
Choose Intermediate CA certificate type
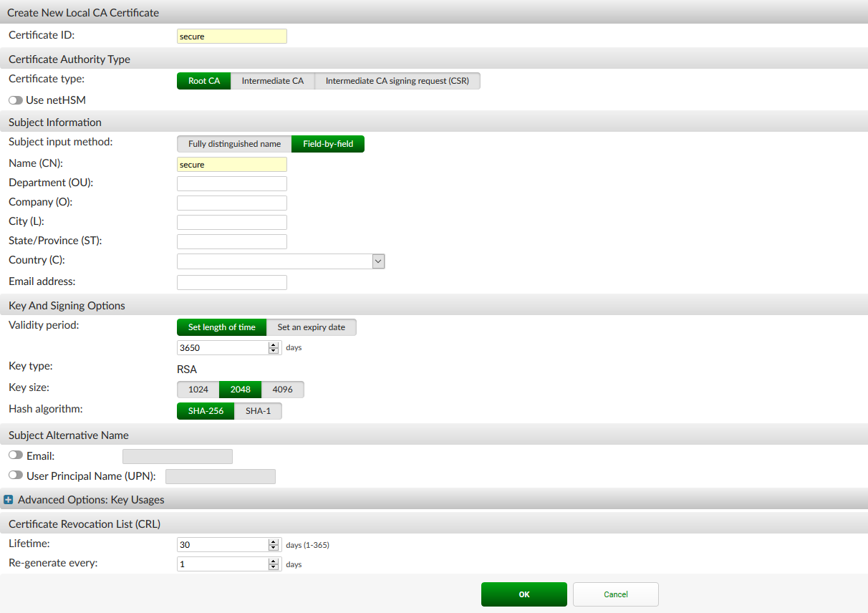point(273,81)
